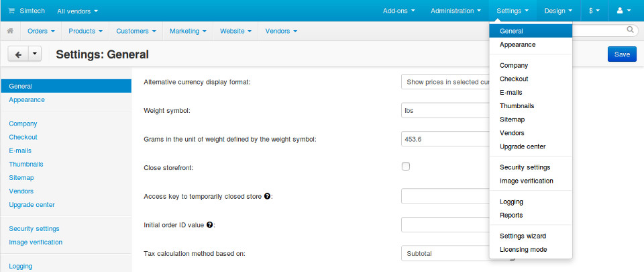Screen dimensions: 644x272
Task: Open the user account menu icon
Action: tap(623, 11)
